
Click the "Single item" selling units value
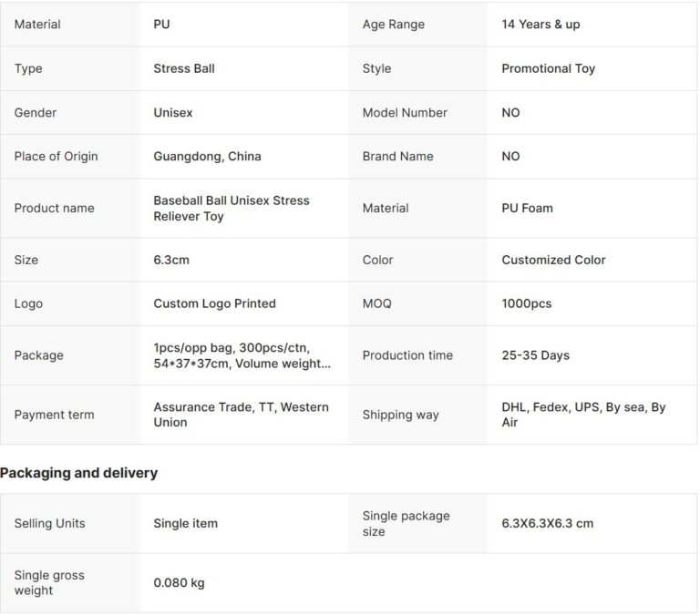tap(185, 523)
